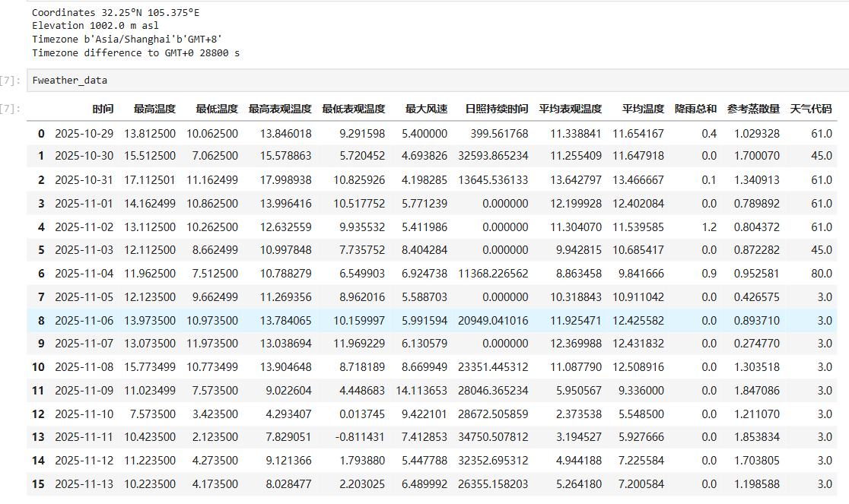Screen dimensions: 849x504
Task: Select the date cell 2025-11-06
Action: tap(84, 321)
